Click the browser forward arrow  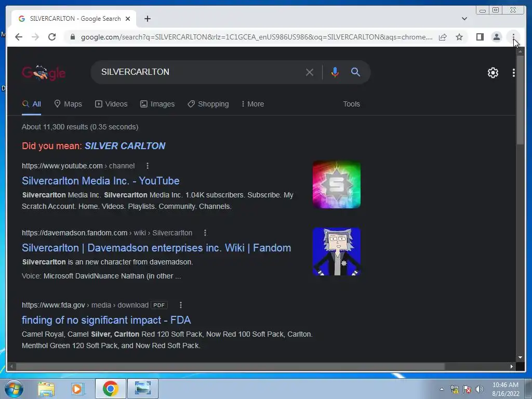(35, 37)
